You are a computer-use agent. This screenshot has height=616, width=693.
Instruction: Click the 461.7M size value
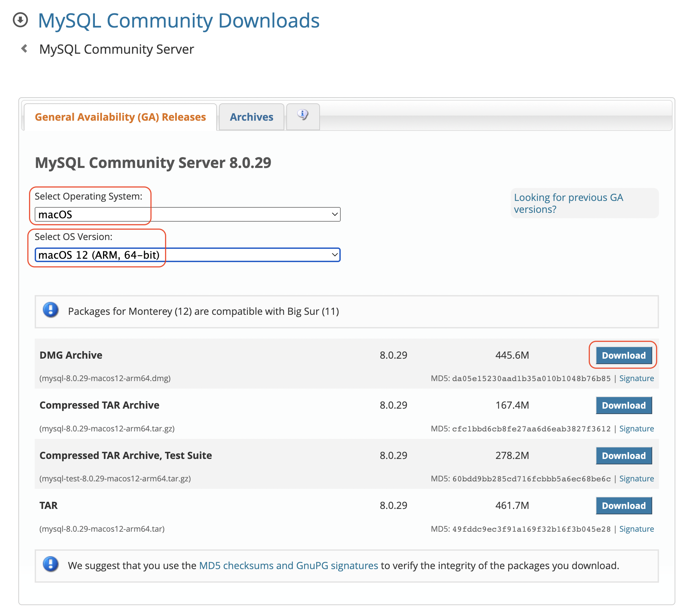512,506
